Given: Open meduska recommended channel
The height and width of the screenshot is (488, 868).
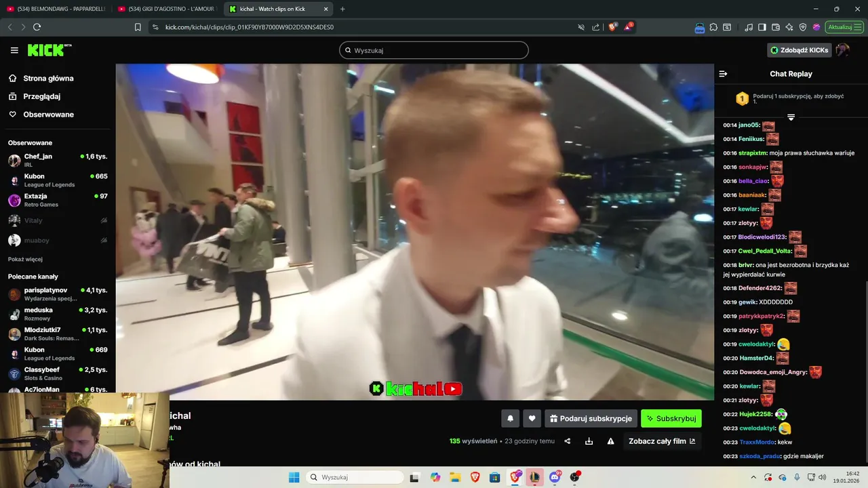Looking at the screenshot, I should 58,314.
